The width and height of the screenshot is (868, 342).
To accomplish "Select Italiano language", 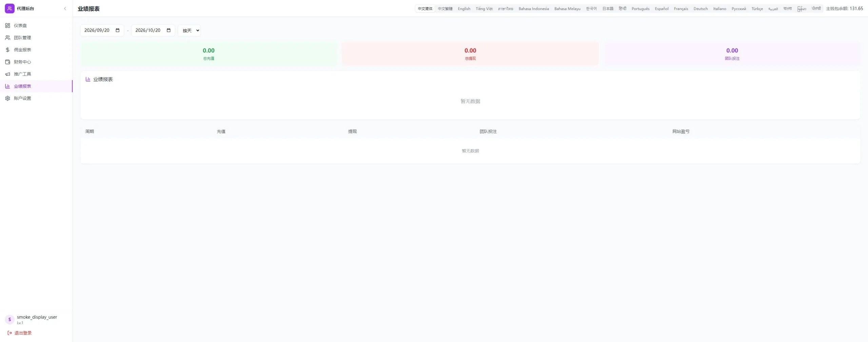I will 719,8.
